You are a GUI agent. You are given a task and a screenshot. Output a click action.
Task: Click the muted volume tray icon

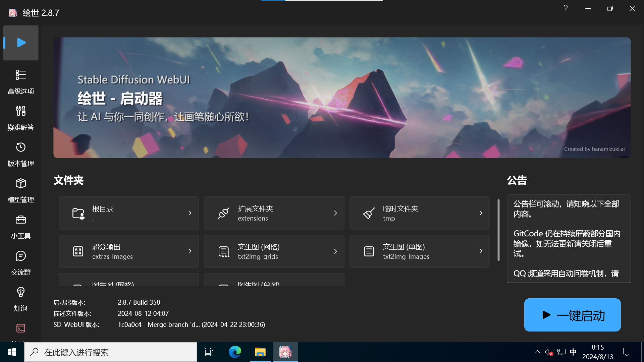[549, 352]
